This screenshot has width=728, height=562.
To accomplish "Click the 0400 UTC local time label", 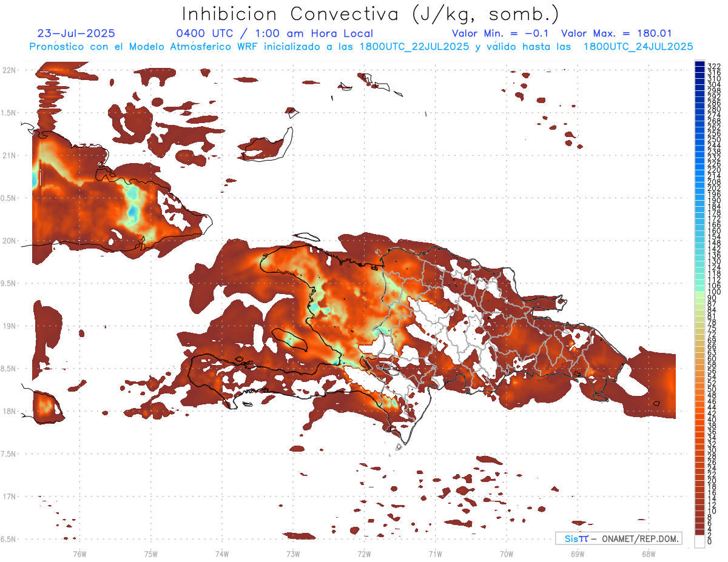I will [x=274, y=34].
